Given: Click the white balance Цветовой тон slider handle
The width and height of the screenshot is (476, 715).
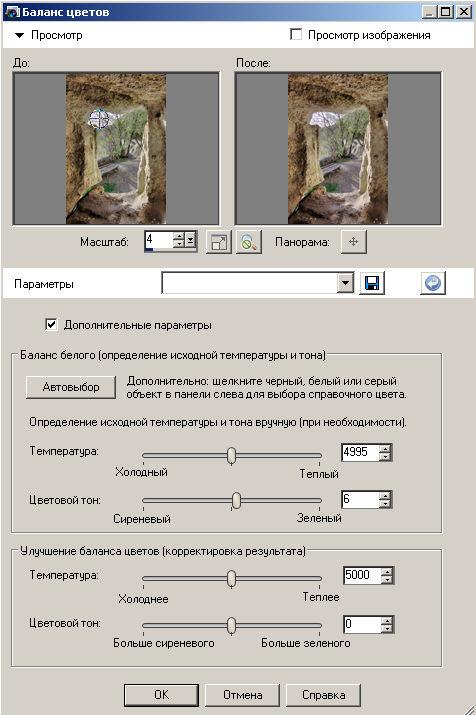Looking at the screenshot, I should tap(236, 500).
